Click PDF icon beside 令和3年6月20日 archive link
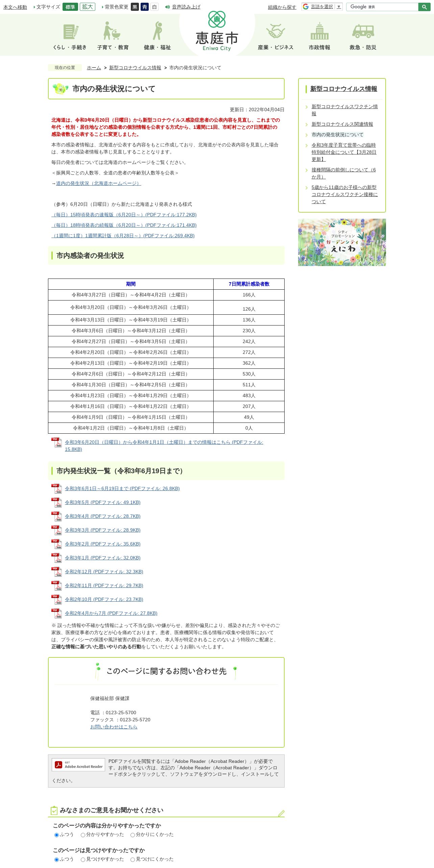The image size is (434, 868). click(x=56, y=442)
